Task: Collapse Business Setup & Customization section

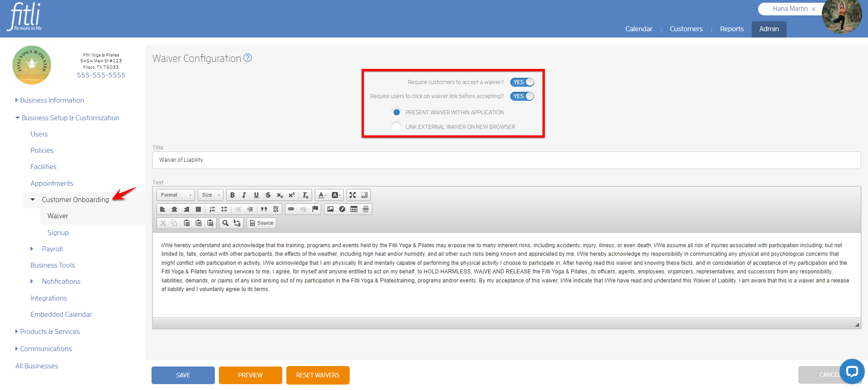Action: [x=67, y=118]
